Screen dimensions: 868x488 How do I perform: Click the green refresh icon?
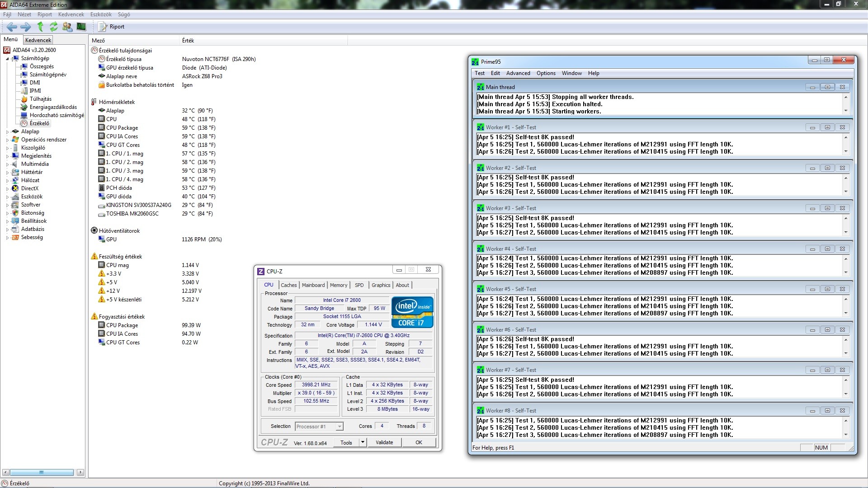point(53,27)
